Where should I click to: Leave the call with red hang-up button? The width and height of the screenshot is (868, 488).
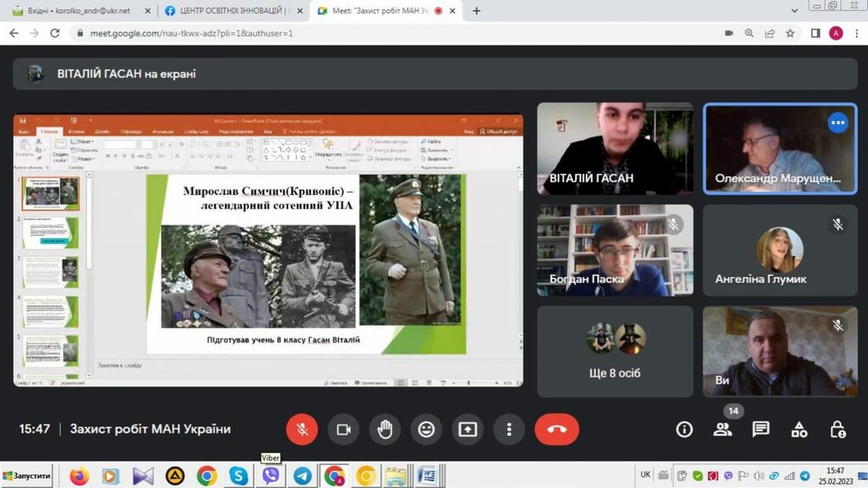click(557, 430)
